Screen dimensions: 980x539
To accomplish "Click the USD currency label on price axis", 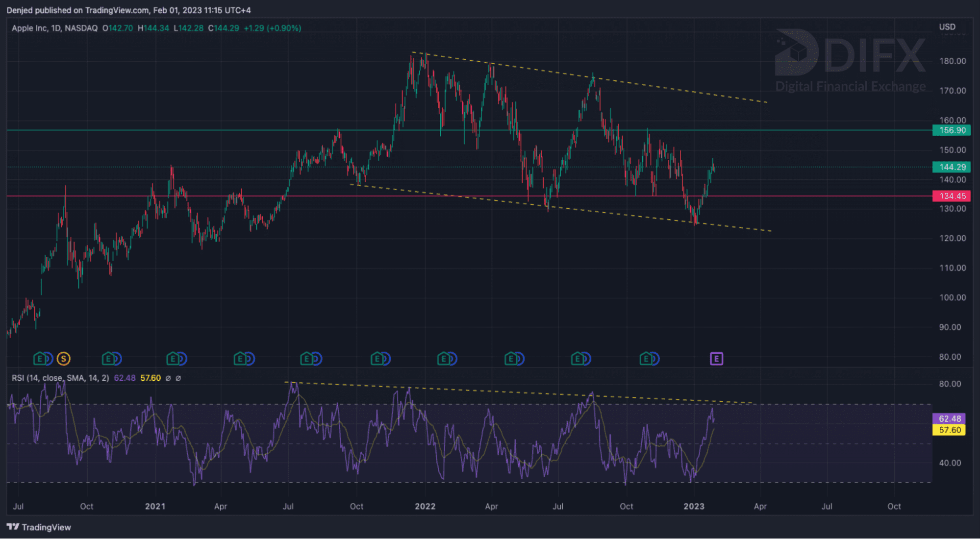I will [x=947, y=27].
